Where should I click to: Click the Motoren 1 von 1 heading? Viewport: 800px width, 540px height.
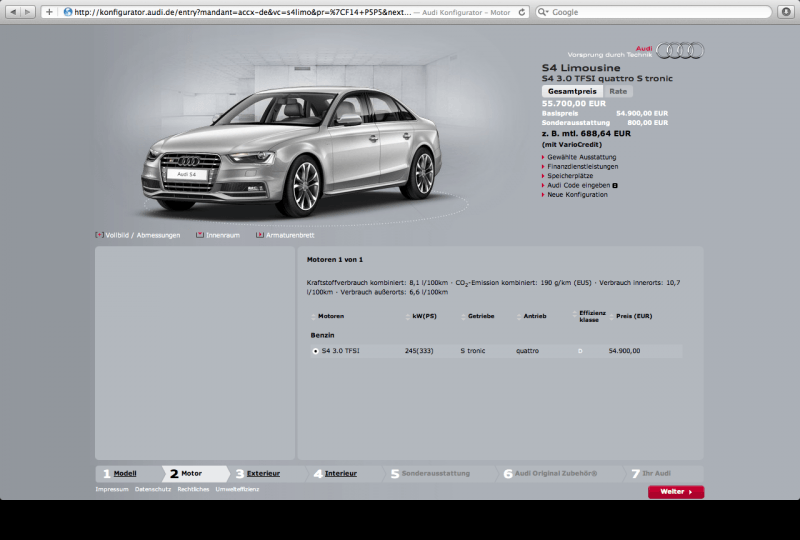click(x=335, y=259)
